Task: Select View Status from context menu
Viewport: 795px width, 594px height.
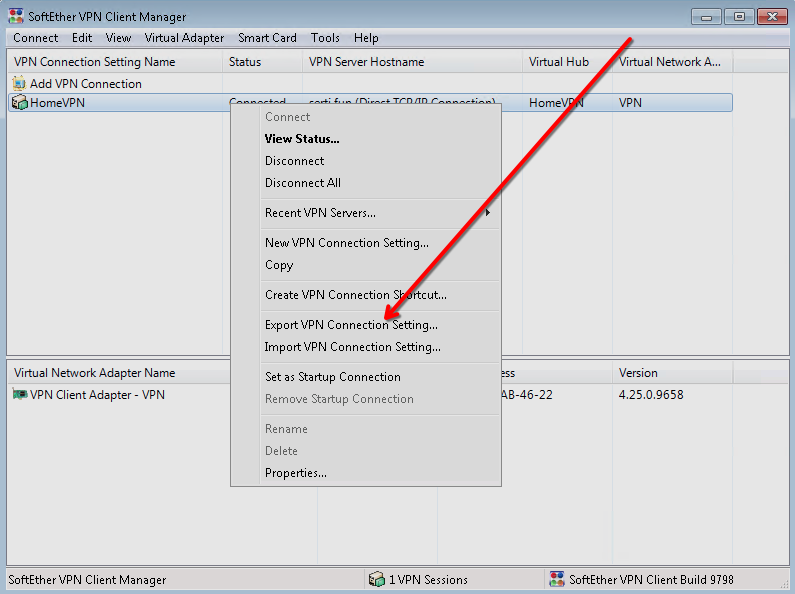Action: [302, 139]
